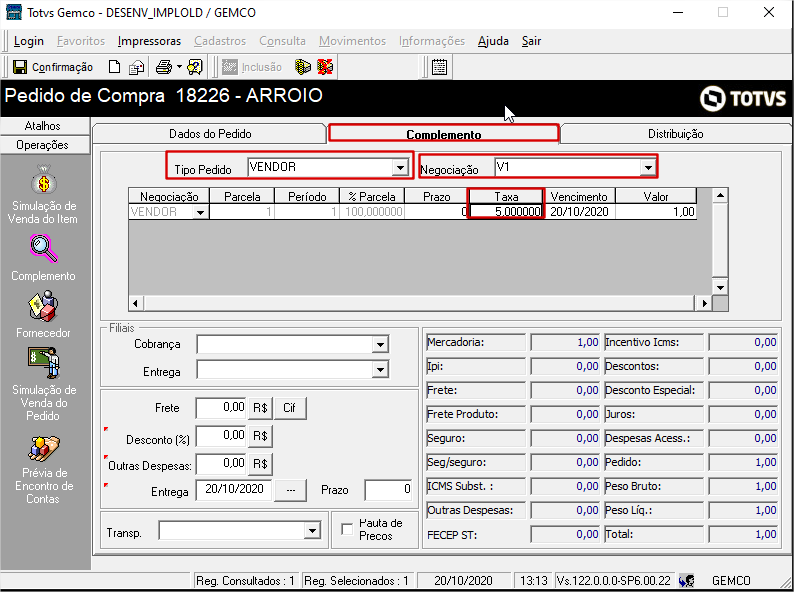Click the Operações panel button
The image size is (794, 592).
[43, 145]
